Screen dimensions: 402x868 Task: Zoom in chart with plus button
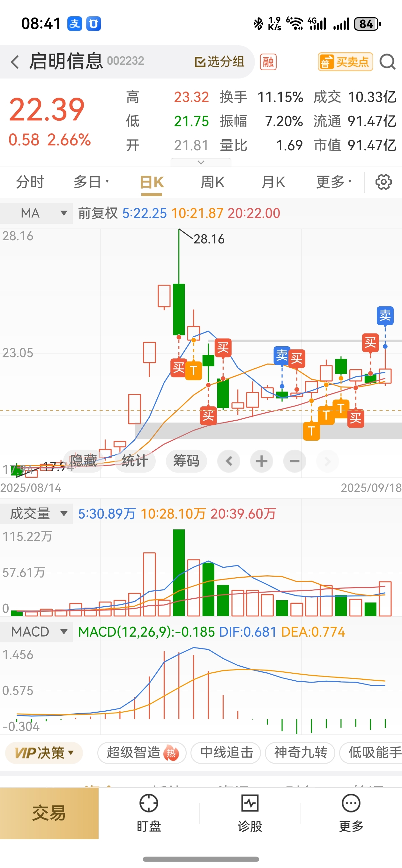pyautogui.click(x=262, y=460)
